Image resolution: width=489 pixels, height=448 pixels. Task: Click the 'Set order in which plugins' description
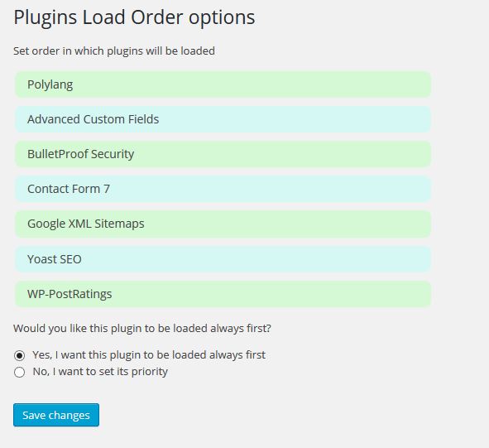[114, 51]
